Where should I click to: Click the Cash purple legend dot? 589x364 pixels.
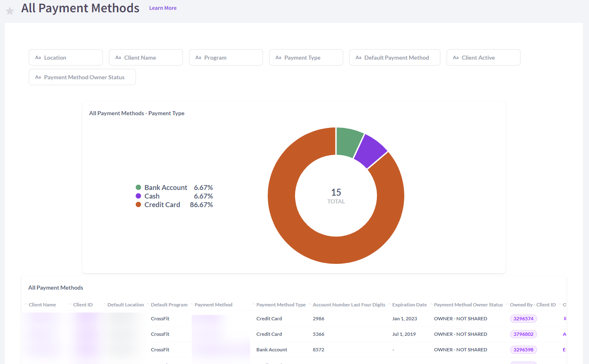pyautogui.click(x=138, y=196)
